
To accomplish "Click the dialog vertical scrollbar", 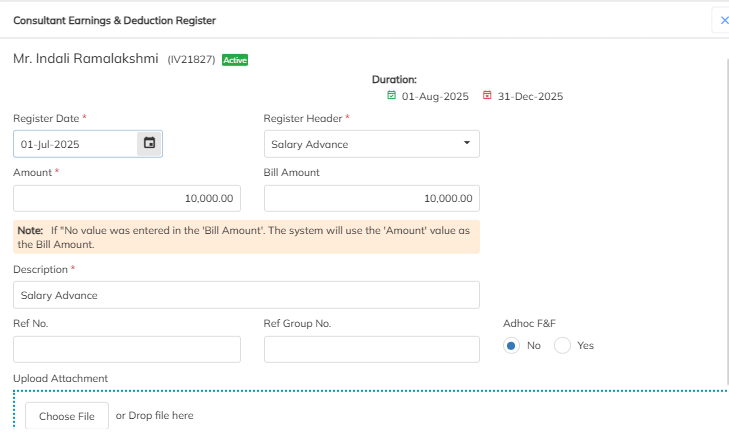I will coord(727,221).
